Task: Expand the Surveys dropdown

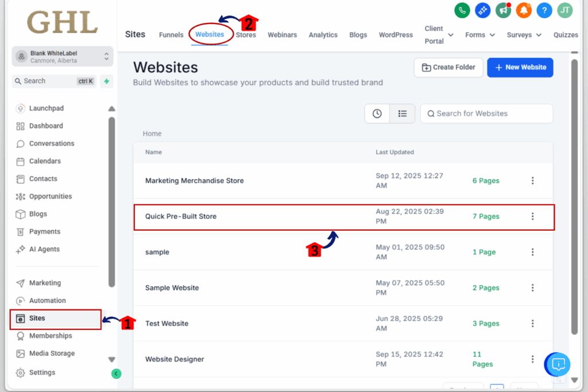Action: click(524, 35)
